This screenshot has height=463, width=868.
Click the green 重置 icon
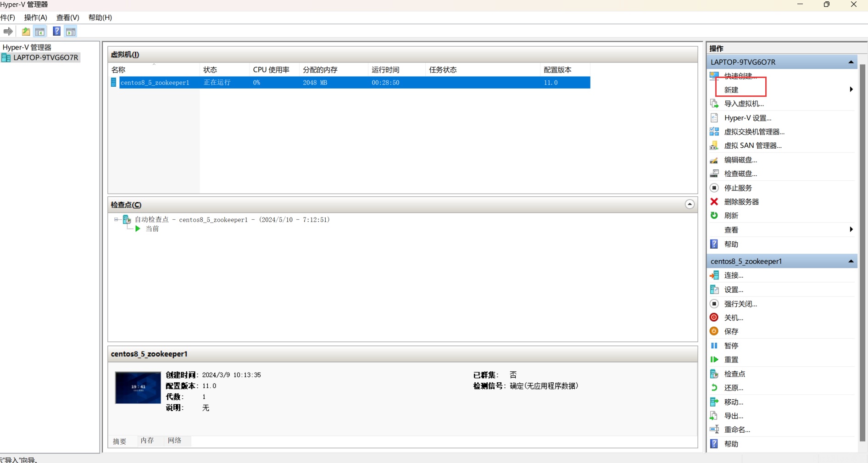click(x=714, y=359)
